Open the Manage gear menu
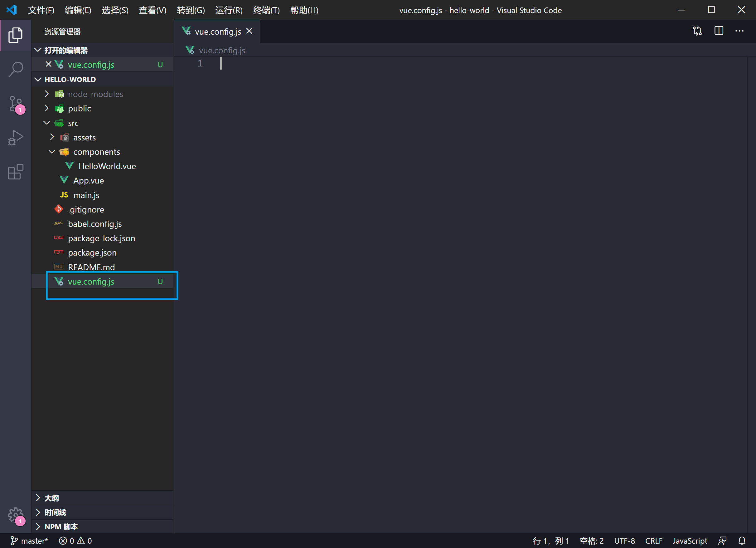The image size is (756, 548). [x=16, y=516]
